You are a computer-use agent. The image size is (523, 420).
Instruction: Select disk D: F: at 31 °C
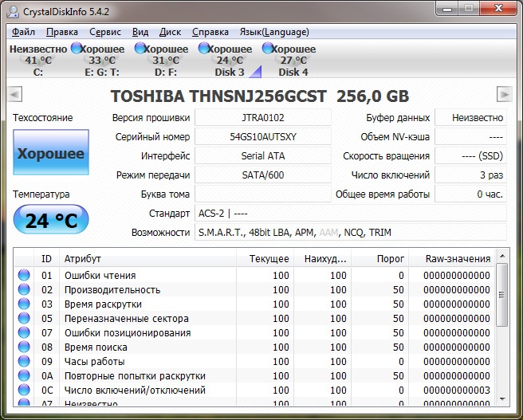click(166, 60)
